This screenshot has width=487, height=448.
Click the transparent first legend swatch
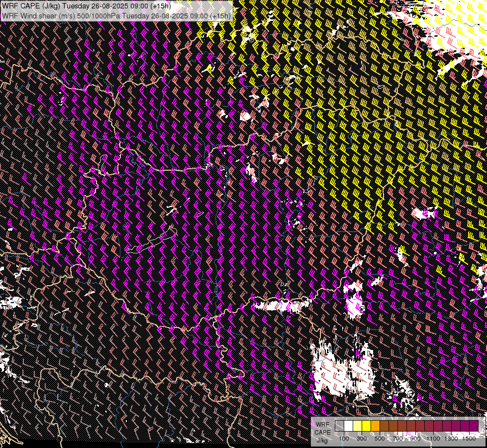click(339, 426)
